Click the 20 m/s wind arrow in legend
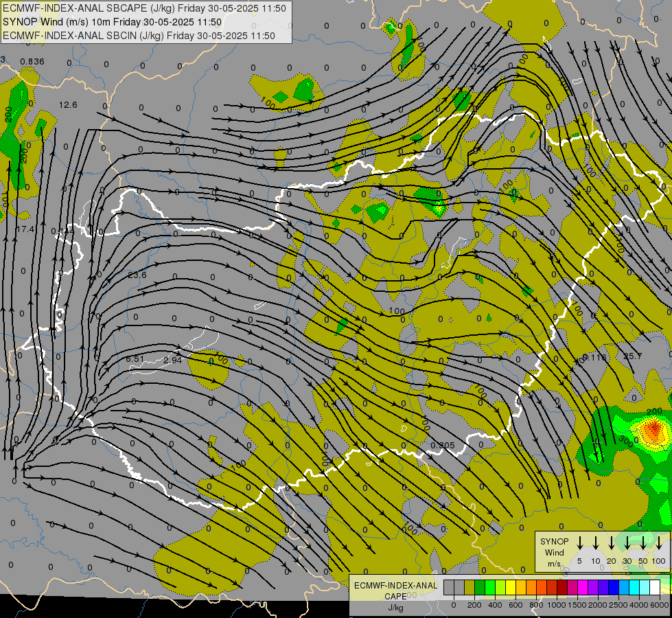Image resolution: width=672 pixels, height=618 pixels. pyautogui.click(x=612, y=542)
